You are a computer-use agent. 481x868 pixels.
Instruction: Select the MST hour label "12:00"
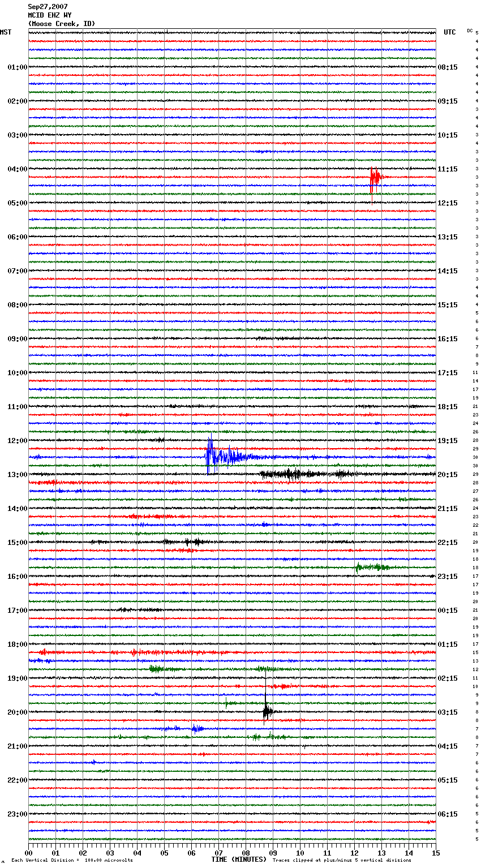18,441
